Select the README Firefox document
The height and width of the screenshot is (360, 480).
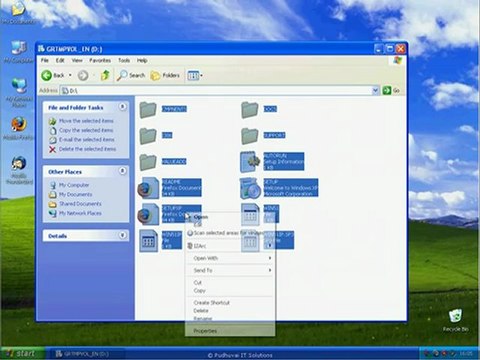point(170,188)
